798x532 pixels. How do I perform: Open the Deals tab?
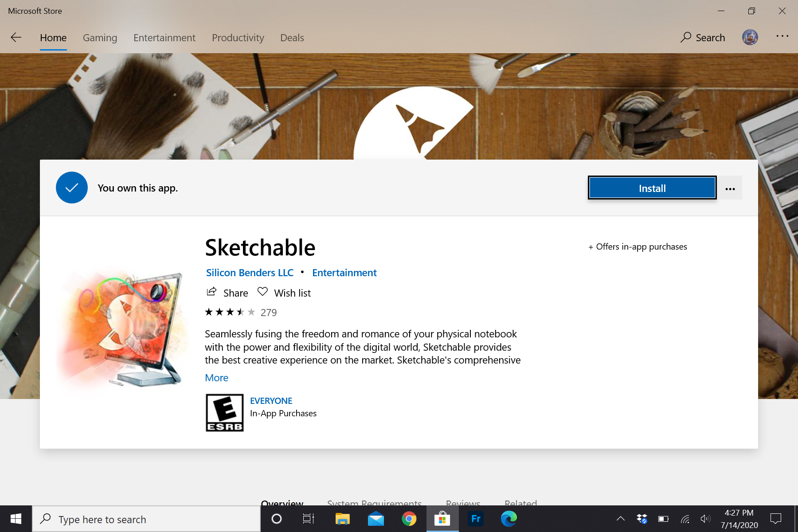(292, 38)
